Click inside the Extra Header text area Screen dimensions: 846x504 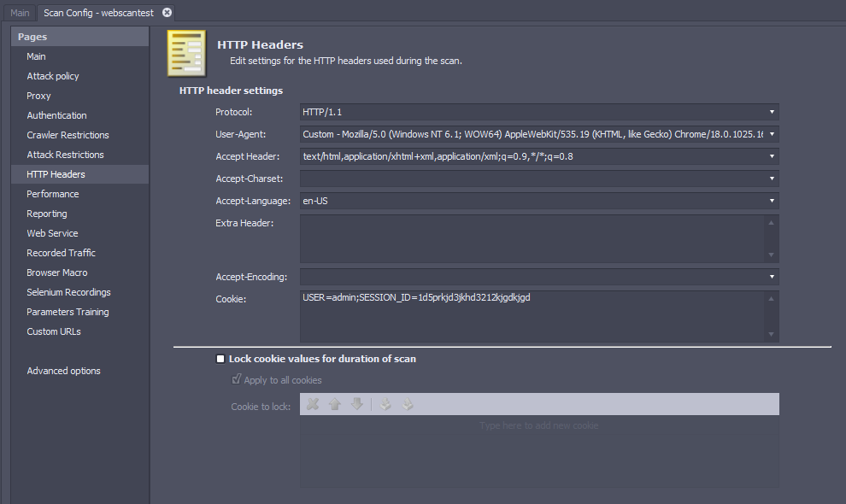coord(532,238)
